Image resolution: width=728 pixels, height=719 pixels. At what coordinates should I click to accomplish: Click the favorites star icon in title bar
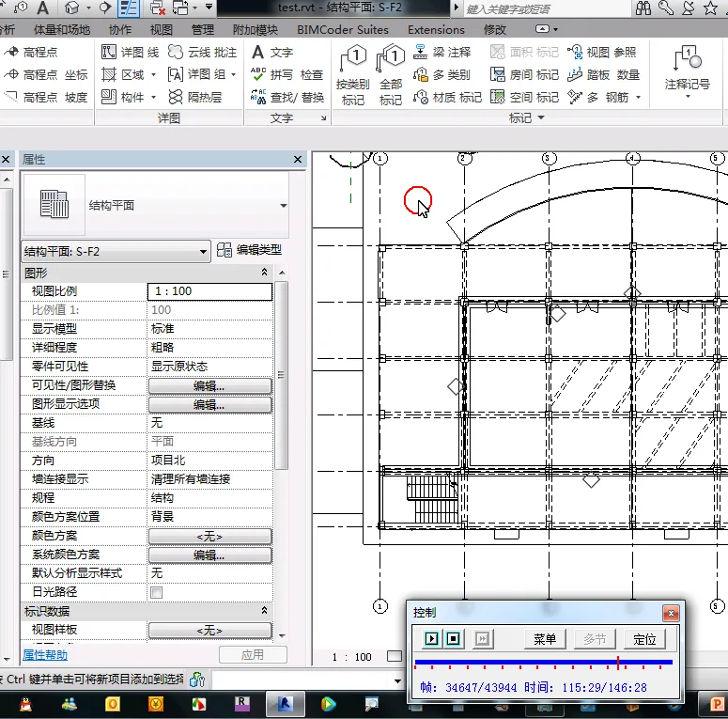click(x=710, y=8)
